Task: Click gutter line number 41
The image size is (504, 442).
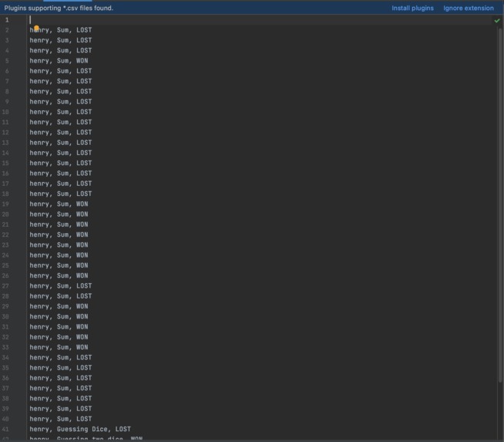Action: click(x=5, y=429)
